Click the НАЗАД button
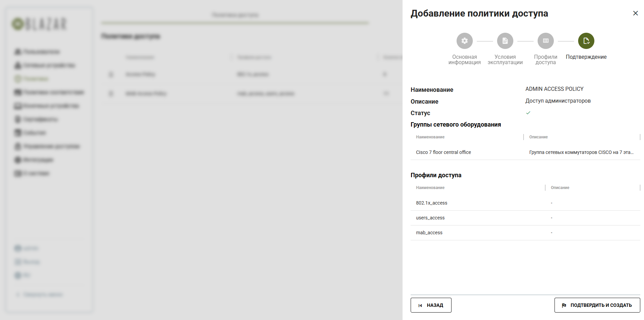Screen dimensions: 644x320 click(431, 305)
